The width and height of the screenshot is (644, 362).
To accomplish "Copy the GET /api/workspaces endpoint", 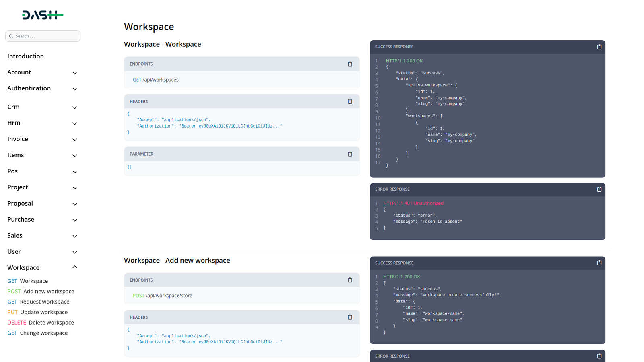I will click(350, 64).
